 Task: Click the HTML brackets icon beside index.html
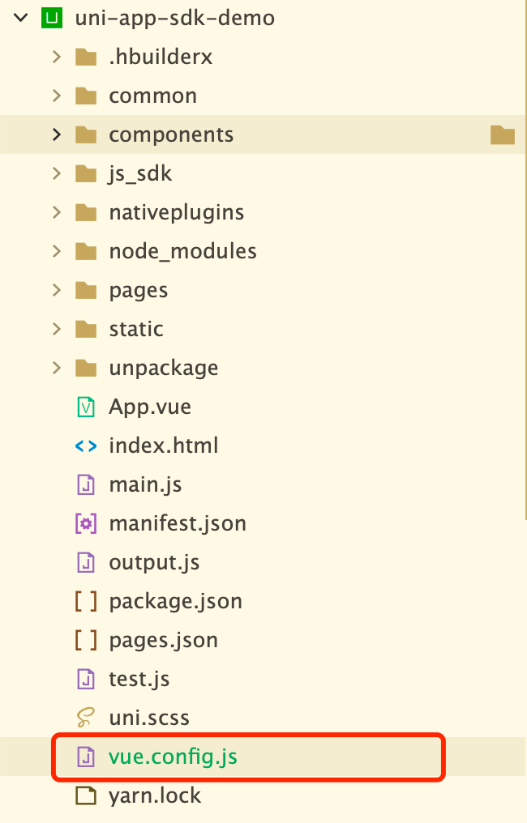click(x=86, y=446)
